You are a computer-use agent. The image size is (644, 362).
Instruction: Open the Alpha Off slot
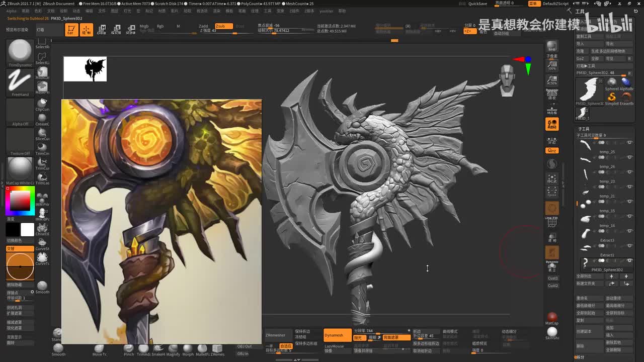coord(20,112)
